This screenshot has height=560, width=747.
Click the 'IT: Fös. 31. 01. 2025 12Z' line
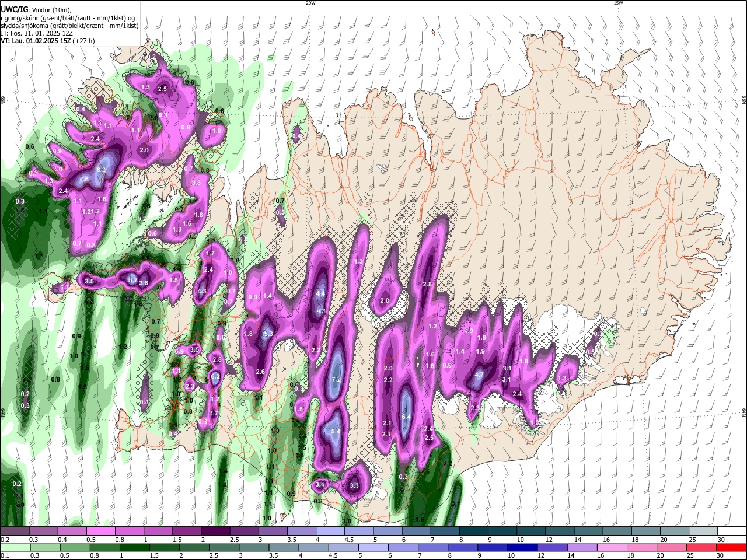click(36, 33)
